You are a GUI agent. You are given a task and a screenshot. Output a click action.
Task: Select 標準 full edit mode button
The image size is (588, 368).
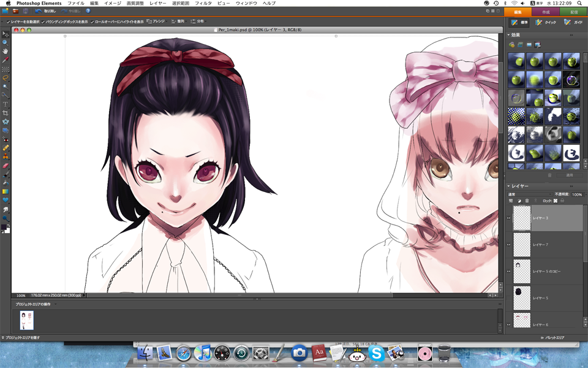coord(520,23)
